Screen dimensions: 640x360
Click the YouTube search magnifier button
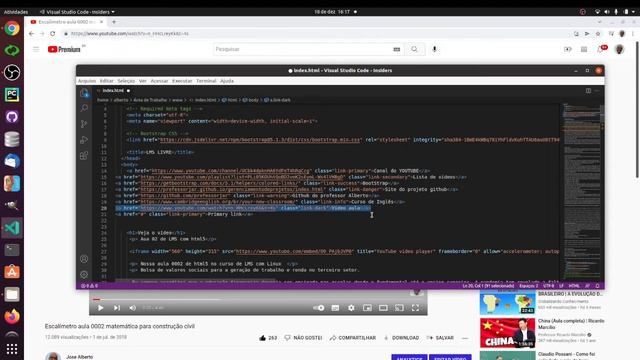pyautogui.click(x=415, y=49)
